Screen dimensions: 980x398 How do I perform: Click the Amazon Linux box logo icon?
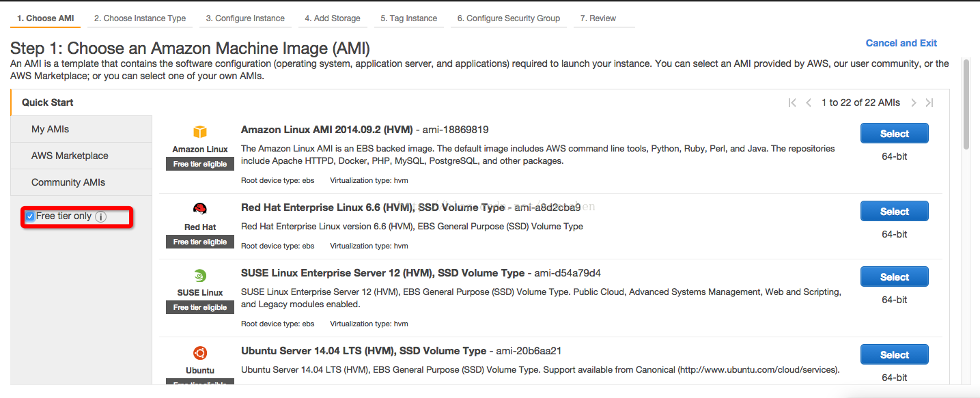200,132
